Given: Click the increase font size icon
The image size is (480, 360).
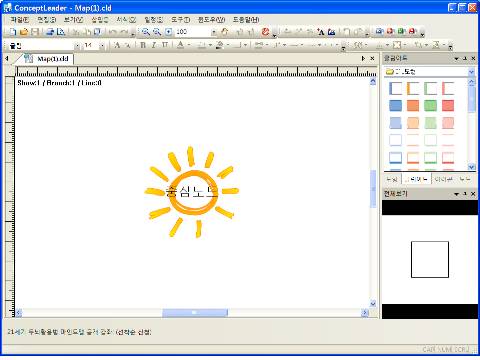Looking at the screenshot, I should 117,45.
